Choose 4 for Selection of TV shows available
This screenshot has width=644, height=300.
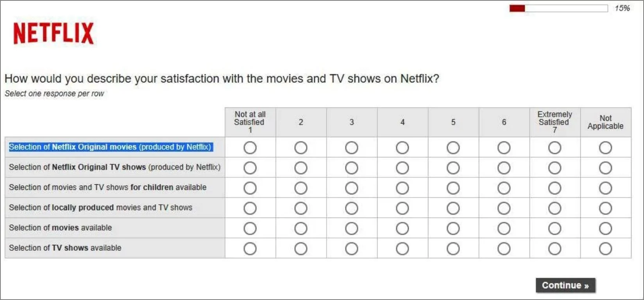coord(402,248)
